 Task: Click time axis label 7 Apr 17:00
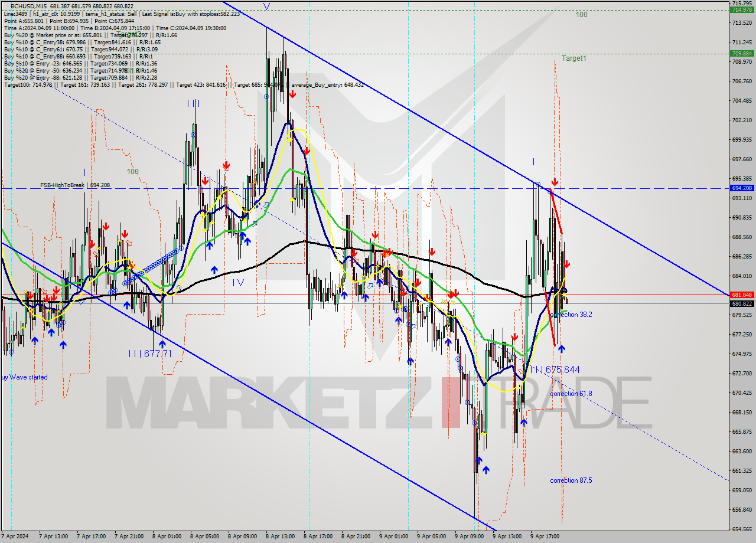pyautogui.click(x=92, y=537)
